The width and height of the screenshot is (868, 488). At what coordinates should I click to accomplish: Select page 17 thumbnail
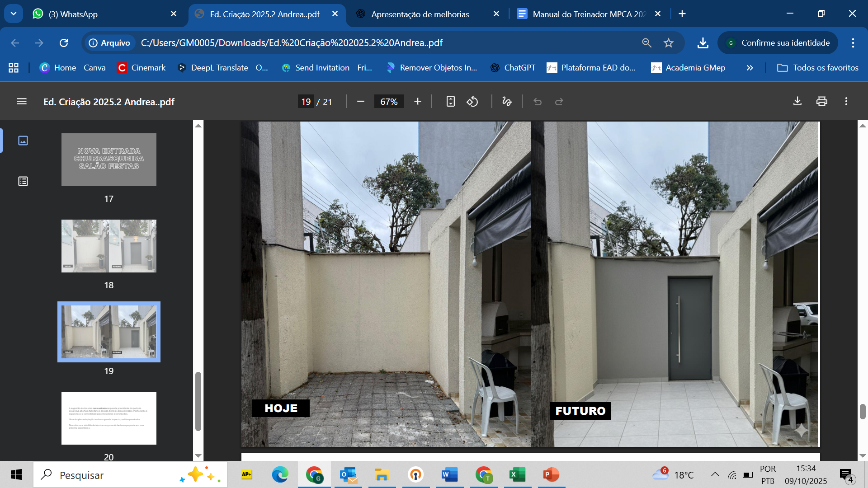[x=109, y=160]
